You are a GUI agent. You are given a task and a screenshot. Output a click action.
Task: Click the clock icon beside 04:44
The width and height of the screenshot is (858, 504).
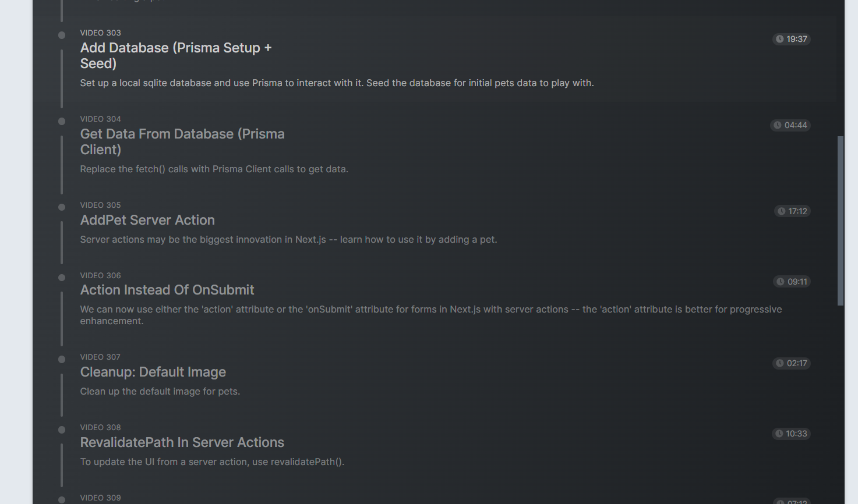[777, 125]
